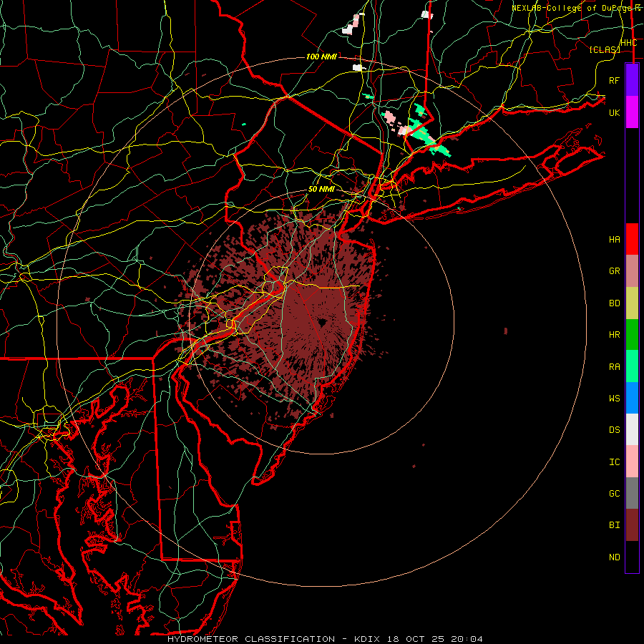The height and width of the screenshot is (644, 644).
Task: Click the DS legend label
Action: pos(615,430)
